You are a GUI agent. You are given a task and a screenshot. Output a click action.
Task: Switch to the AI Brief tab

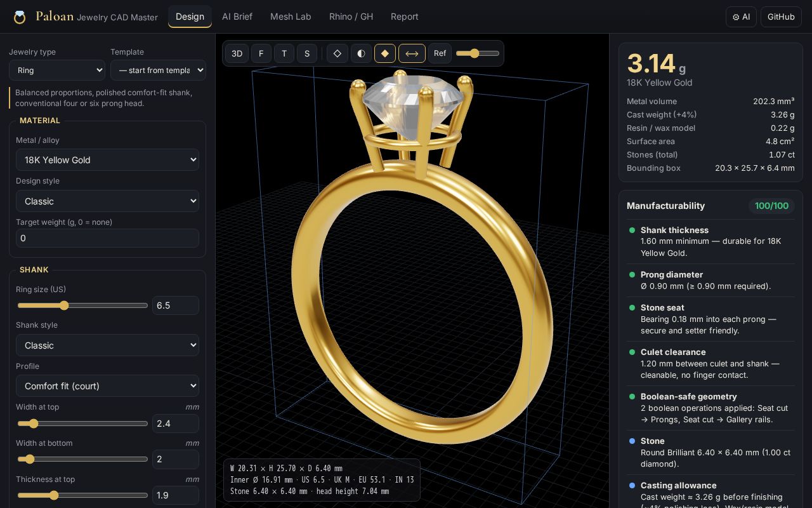coord(237,17)
